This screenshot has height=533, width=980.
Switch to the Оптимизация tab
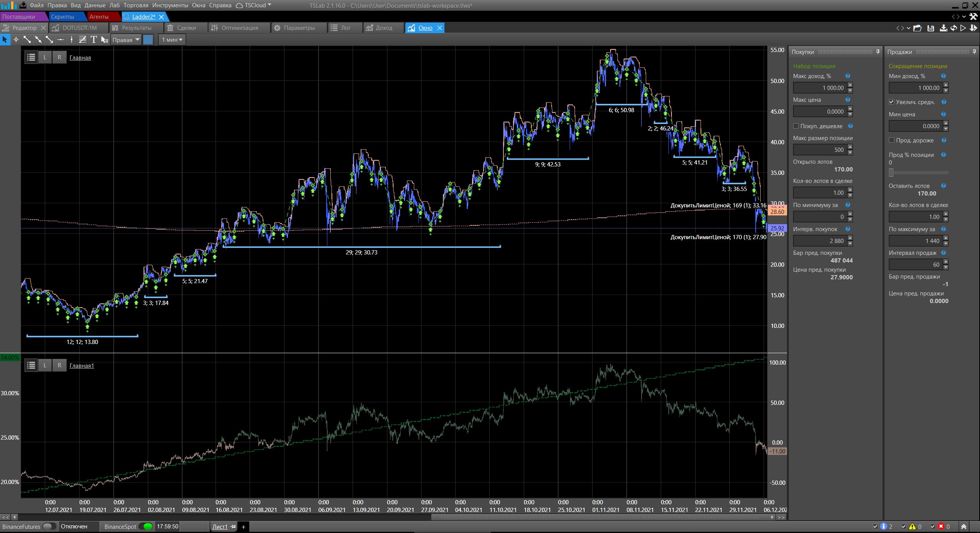(239, 28)
